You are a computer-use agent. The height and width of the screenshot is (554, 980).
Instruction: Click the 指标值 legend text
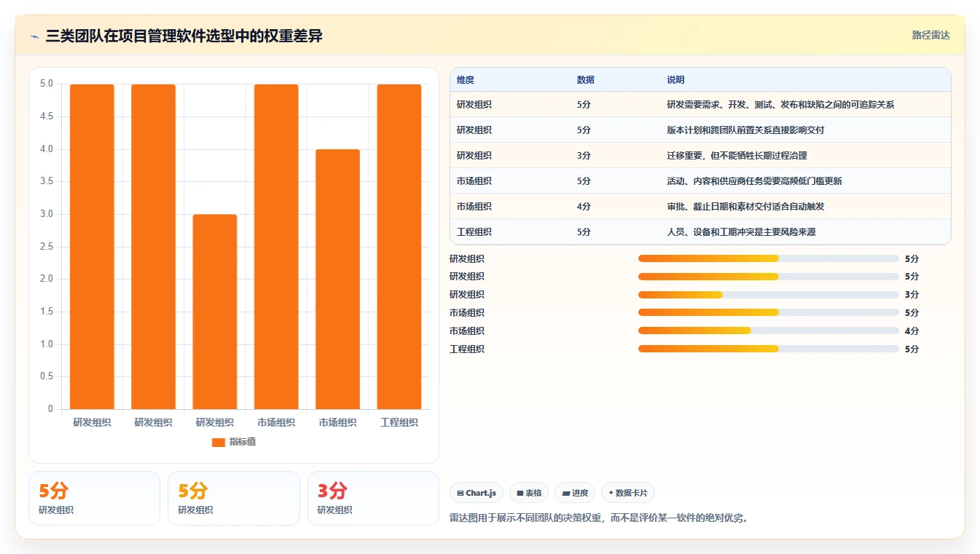pyautogui.click(x=243, y=442)
